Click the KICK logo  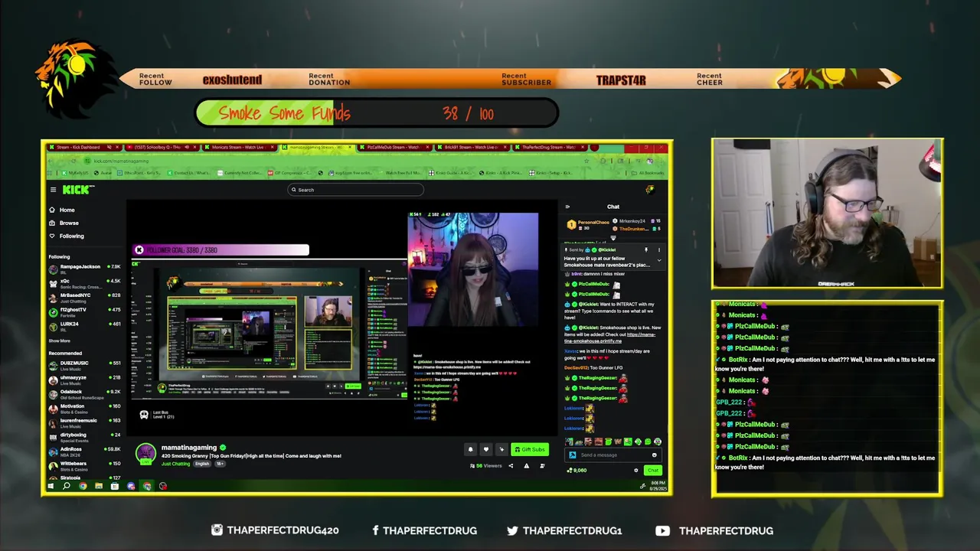pos(77,190)
